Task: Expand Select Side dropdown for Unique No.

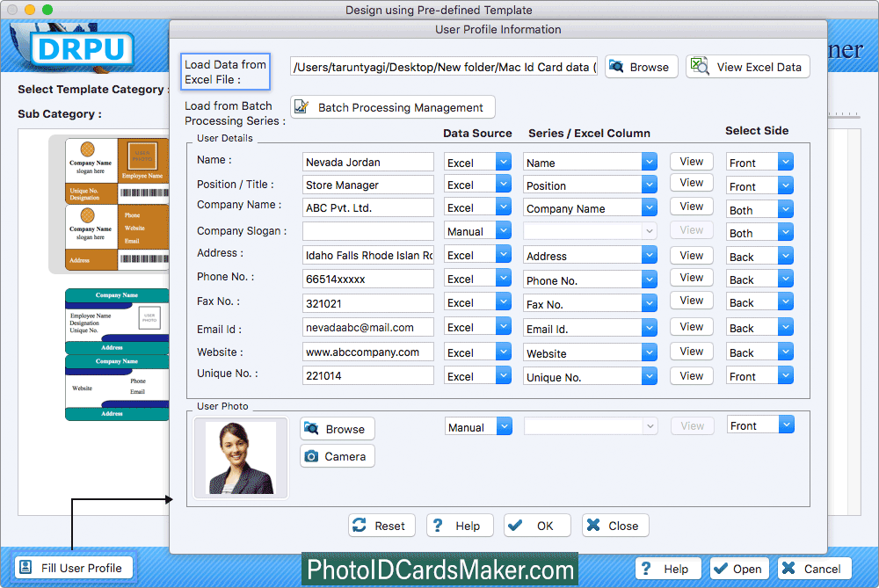Action: pos(785,376)
